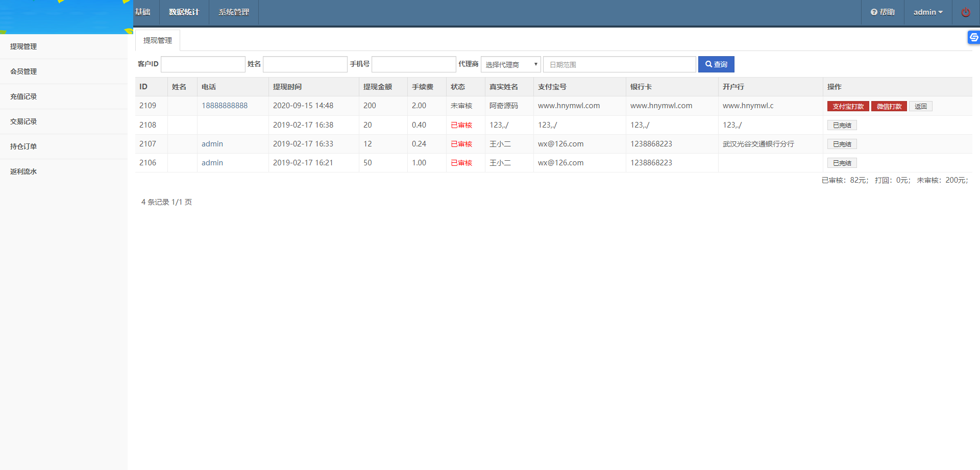Open the 数据统计 menu

[184, 12]
